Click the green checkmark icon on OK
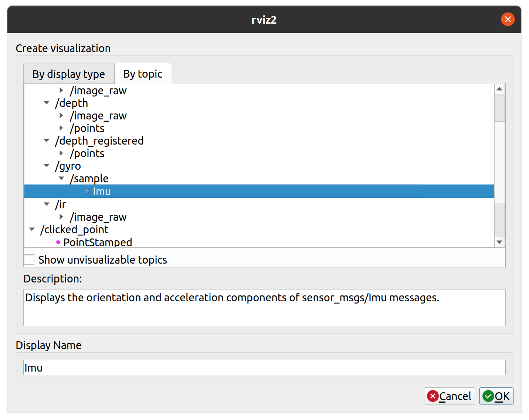529x420 pixels. tap(488, 396)
